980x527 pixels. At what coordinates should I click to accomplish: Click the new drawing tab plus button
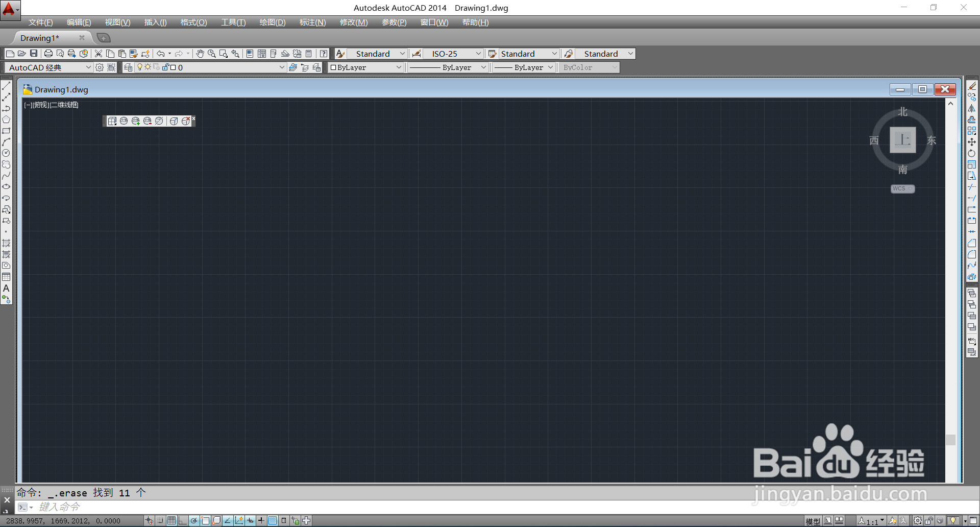(x=104, y=38)
